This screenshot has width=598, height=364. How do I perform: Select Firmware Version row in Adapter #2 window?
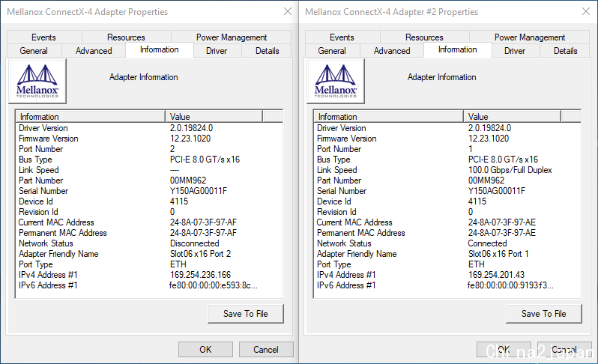(447, 139)
